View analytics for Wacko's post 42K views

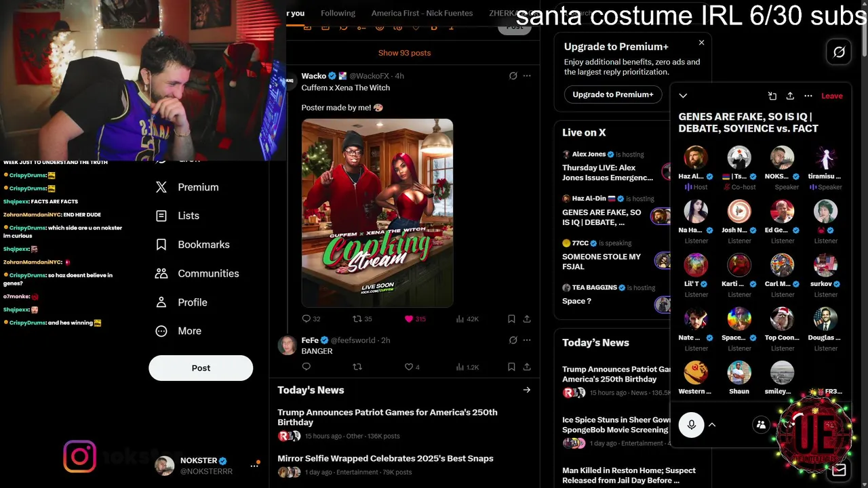(x=467, y=319)
